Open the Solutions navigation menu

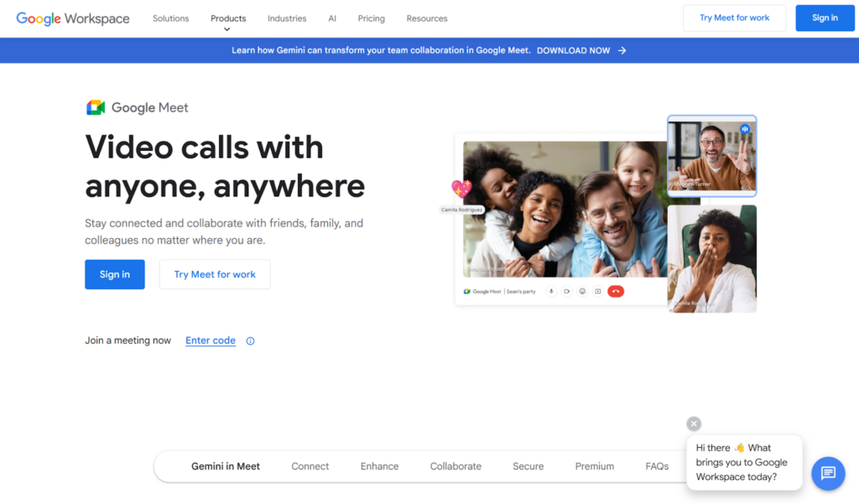170,18
